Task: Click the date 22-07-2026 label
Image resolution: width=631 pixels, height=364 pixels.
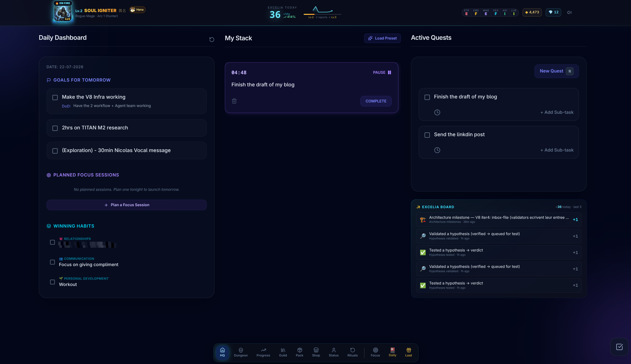Action: click(x=65, y=67)
